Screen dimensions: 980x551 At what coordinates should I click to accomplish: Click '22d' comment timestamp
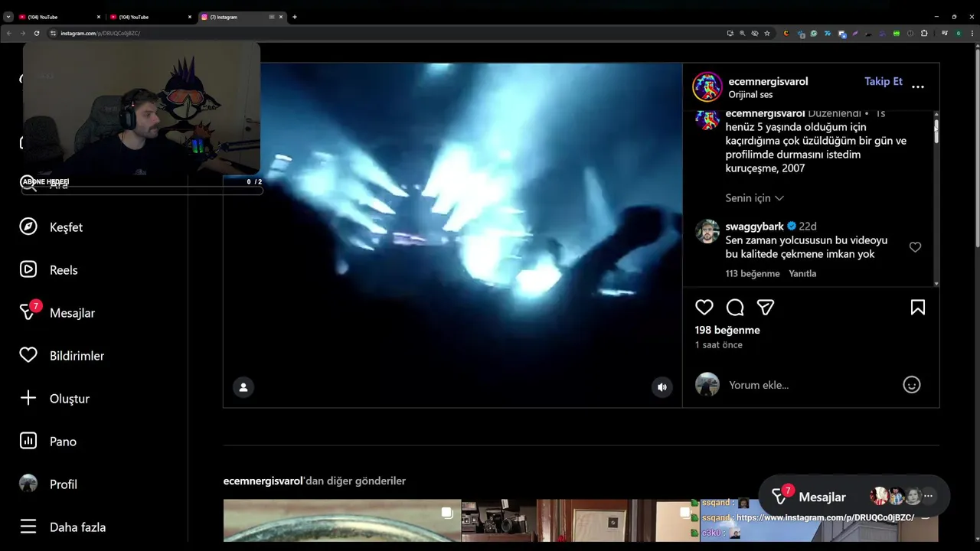(x=808, y=226)
